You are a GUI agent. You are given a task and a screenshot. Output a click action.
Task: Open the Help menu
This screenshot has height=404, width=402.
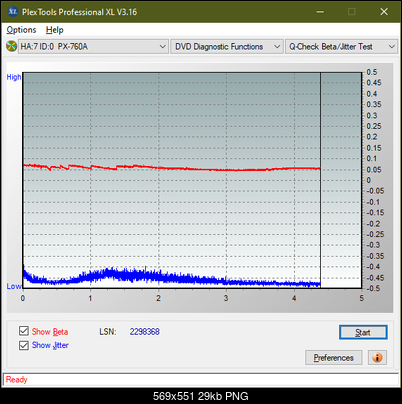[x=55, y=30]
